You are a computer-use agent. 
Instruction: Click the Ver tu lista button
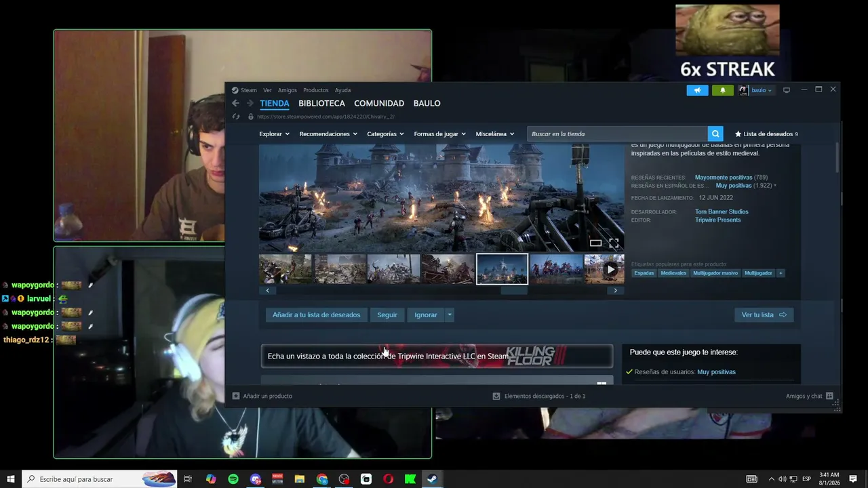(x=764, y=314)
